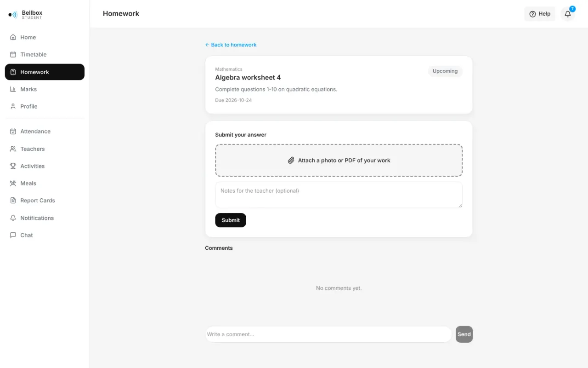Viewport: 588px width, 368px height.
Task: Select the Activities trophy icon
Action: pos(13,166)
